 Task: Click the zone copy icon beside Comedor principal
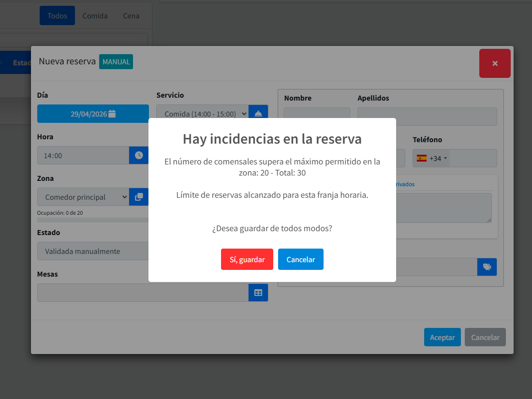pyautogui.click(x=139, y=197)
